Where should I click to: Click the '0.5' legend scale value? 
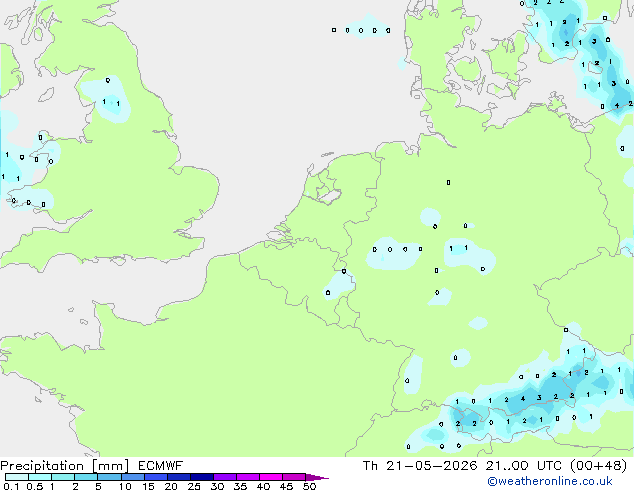click(35, 486)
